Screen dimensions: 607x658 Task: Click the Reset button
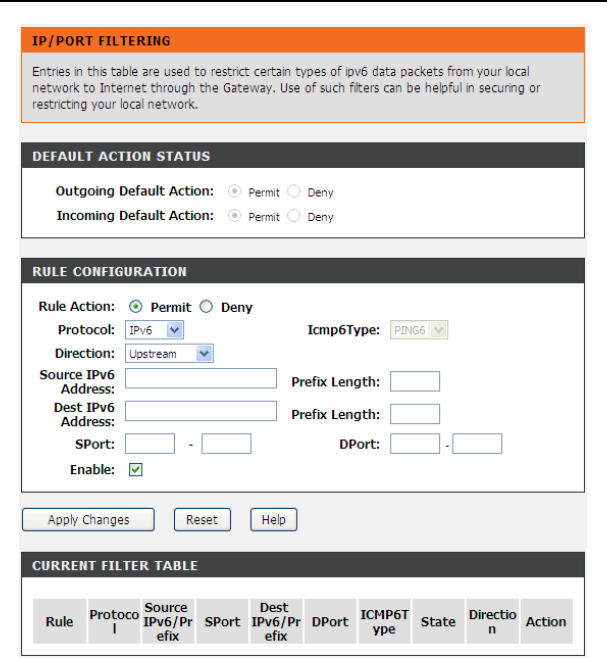coord(202,520)
